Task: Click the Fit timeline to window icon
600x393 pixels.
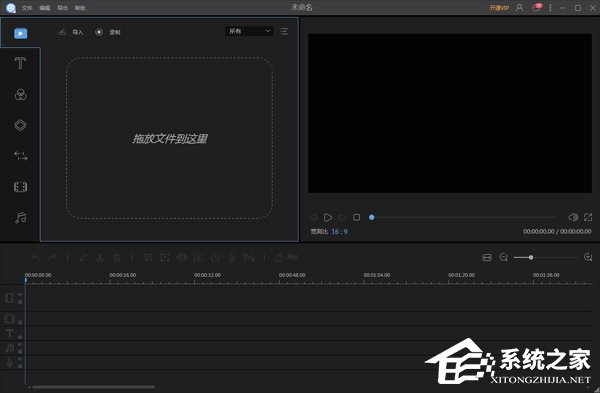Action: click(x=487, y=258)
